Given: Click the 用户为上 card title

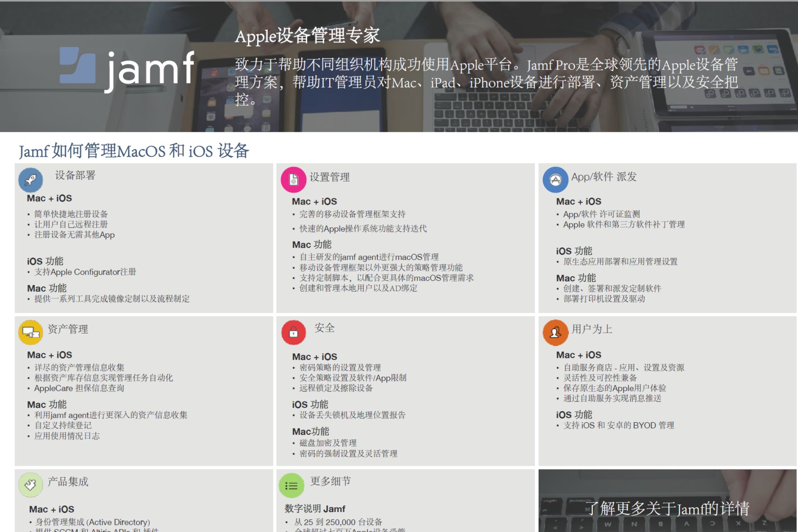Looking at the screenshot, I should (592, 329).
